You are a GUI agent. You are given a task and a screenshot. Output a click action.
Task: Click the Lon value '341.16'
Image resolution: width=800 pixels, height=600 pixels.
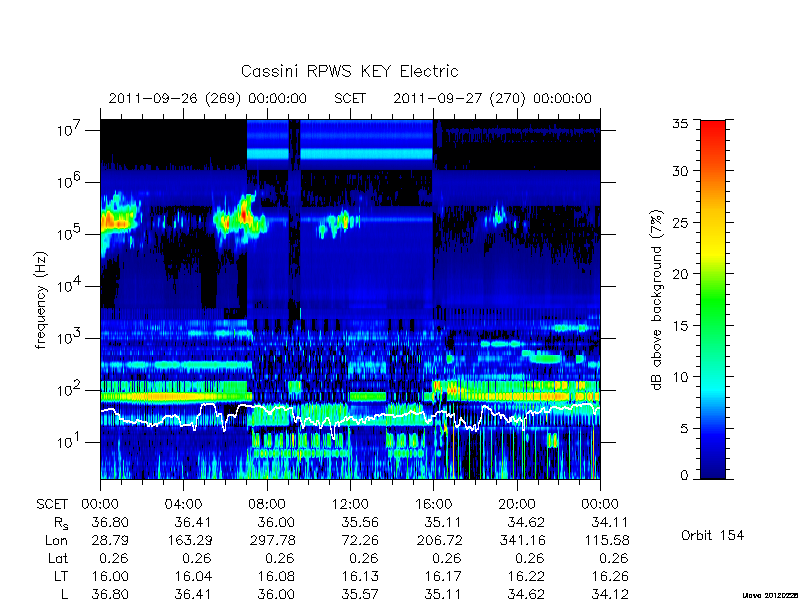tap(523, 540)
